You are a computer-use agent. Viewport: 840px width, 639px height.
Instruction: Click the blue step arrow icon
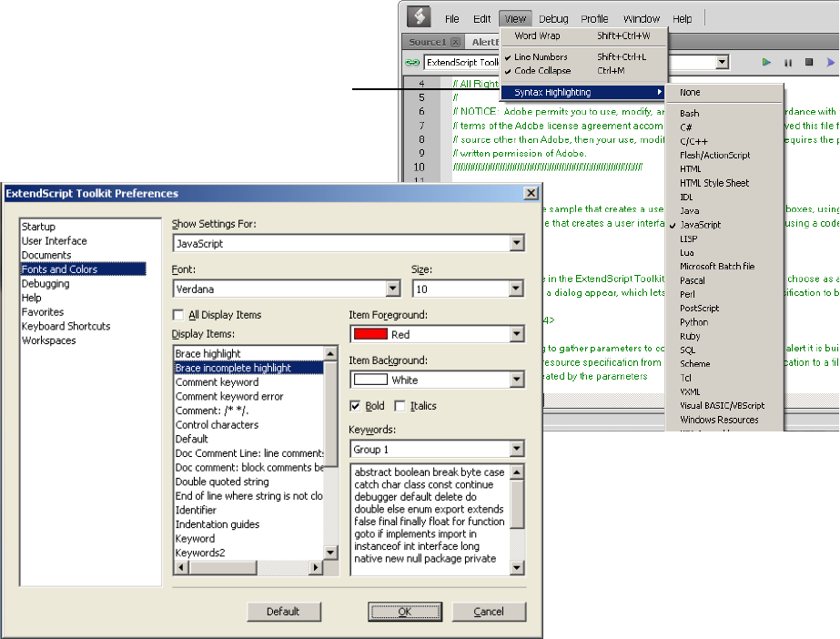click(830, 62)
